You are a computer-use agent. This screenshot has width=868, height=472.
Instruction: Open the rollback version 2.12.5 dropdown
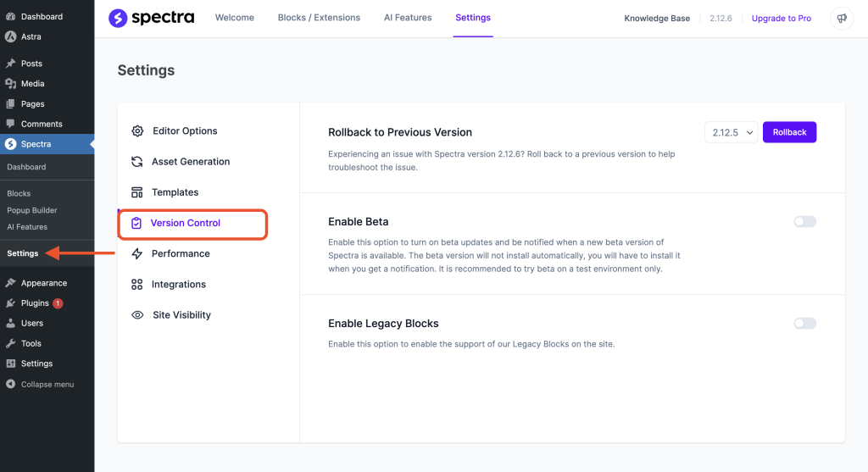tap(732, 132)
